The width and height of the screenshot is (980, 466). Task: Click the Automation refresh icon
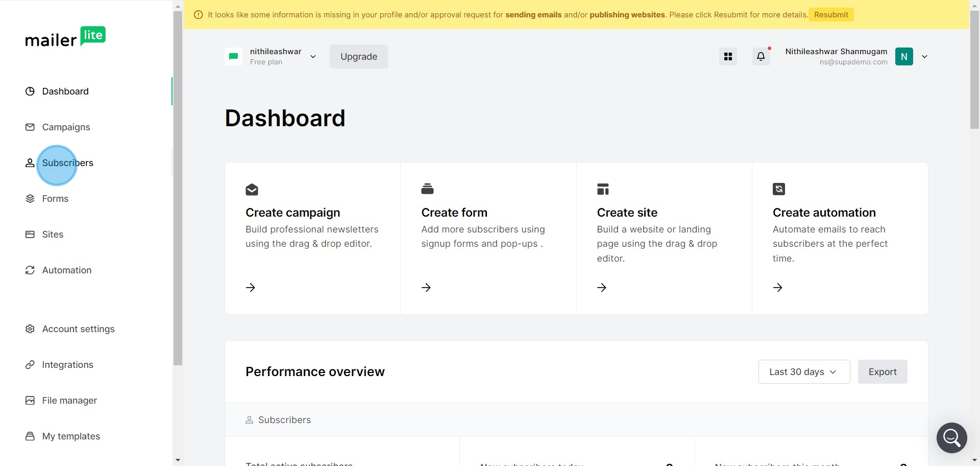point(30,270)
